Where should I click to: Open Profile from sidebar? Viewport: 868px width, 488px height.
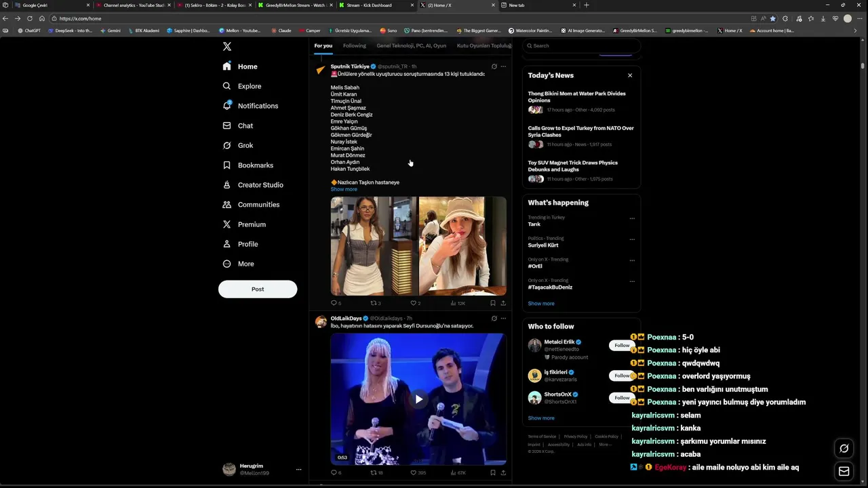pyautogui.click(x=241, y=243)
